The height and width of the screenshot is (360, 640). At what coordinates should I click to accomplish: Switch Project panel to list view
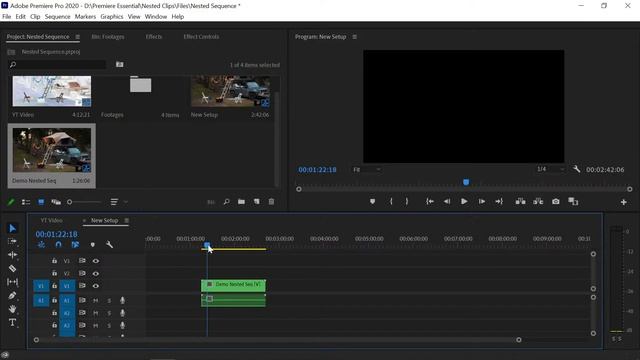(26, 202)
